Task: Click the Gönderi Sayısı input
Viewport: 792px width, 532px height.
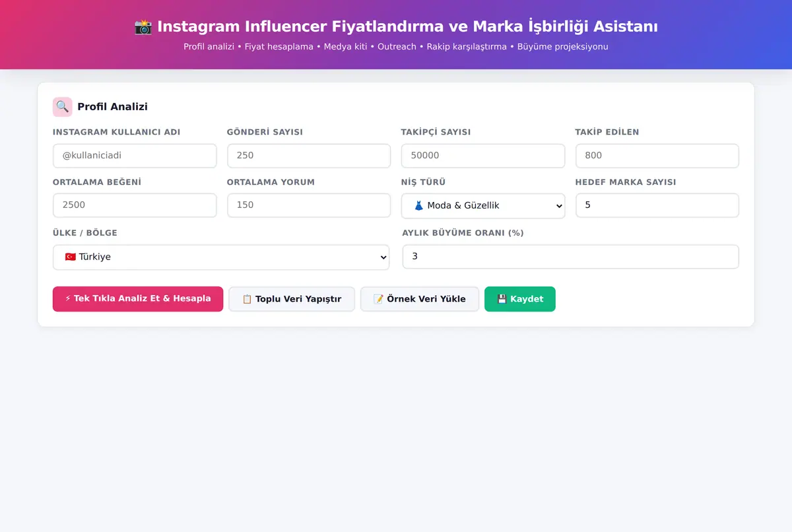Action: [x=309, y=156]
